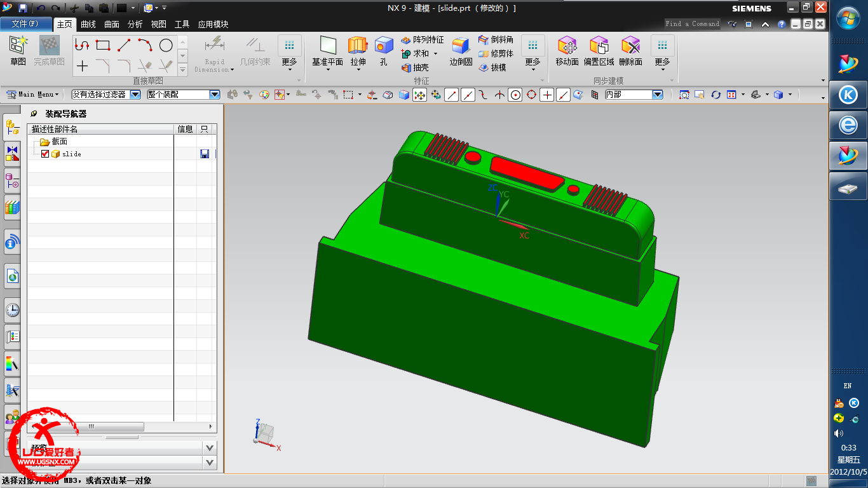The image size is (868, 488).
Task: Select the Profile curve sketch tool
Action: point(82,45)
